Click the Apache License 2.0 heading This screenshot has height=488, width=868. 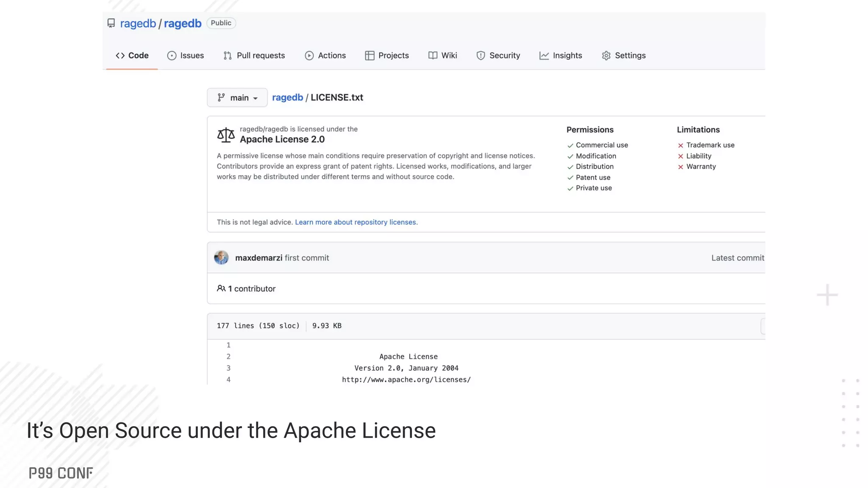pyautogui.click(x=282, y=139)
